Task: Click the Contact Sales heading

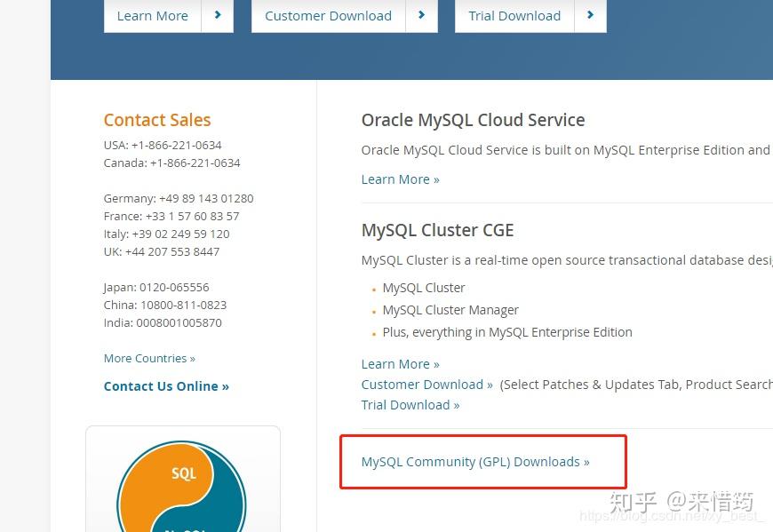Action: tap(157, 120)
